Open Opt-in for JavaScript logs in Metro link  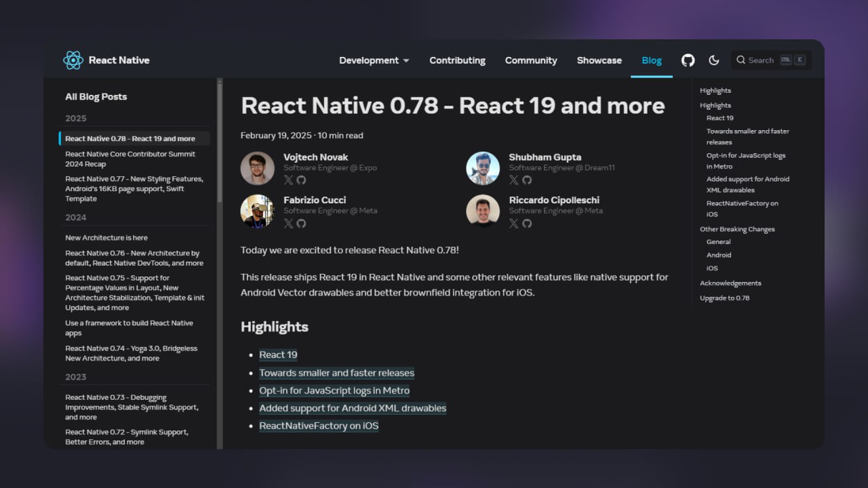(334, 390)
